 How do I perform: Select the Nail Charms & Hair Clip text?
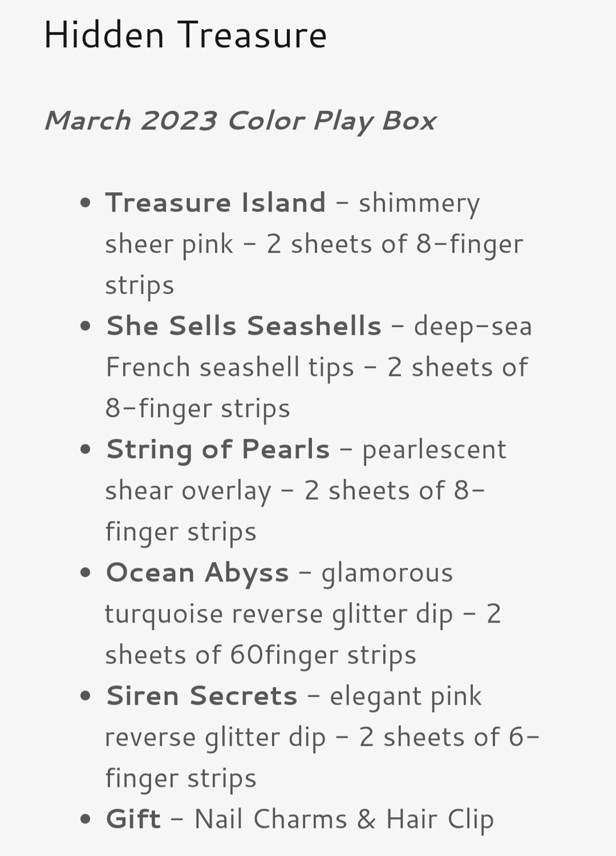click(x=344, y=819)
